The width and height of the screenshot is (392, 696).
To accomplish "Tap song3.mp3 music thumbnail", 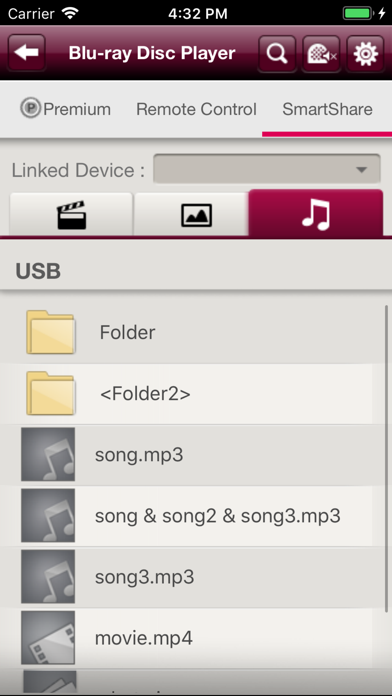I will point(48,577).
